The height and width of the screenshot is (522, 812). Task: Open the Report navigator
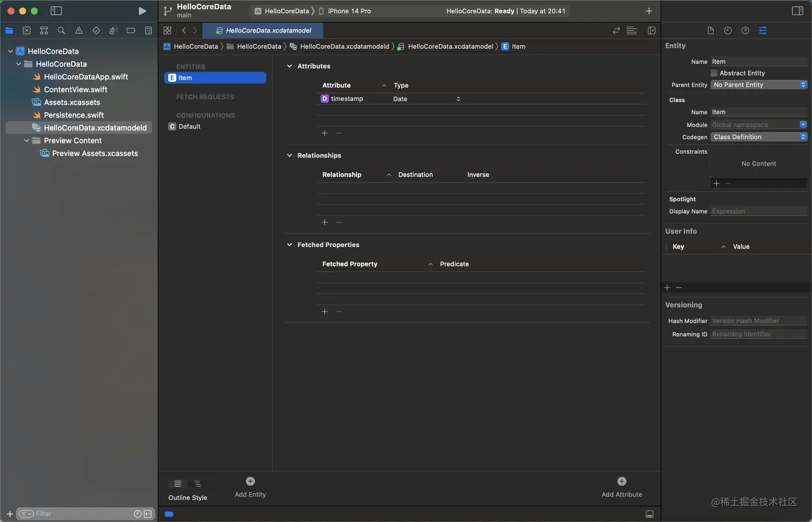(148, 31)
